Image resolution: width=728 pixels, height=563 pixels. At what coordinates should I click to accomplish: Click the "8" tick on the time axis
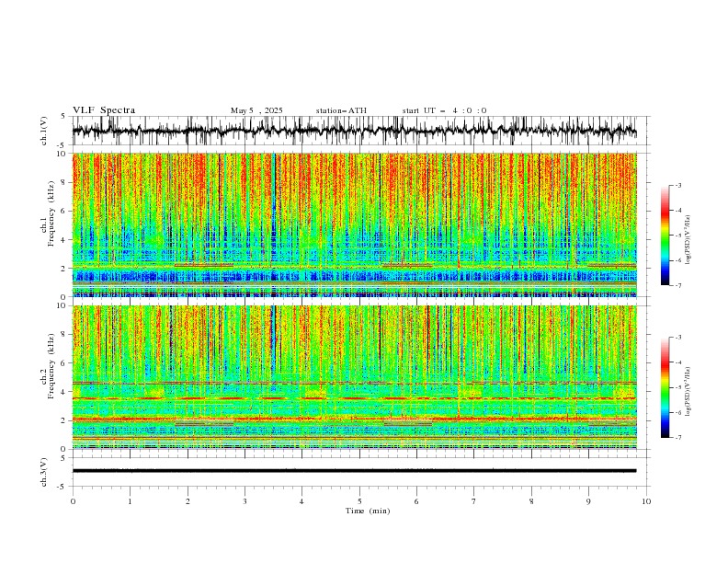(x=531, y=501)
